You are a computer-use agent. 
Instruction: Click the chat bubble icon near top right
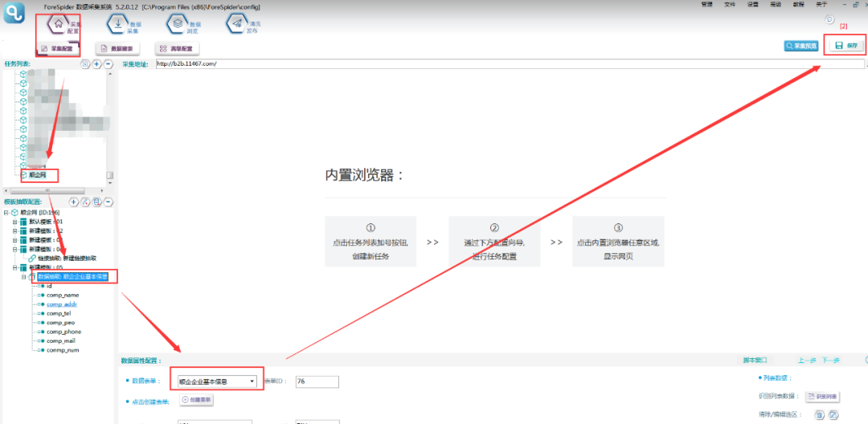coord(829,19)
